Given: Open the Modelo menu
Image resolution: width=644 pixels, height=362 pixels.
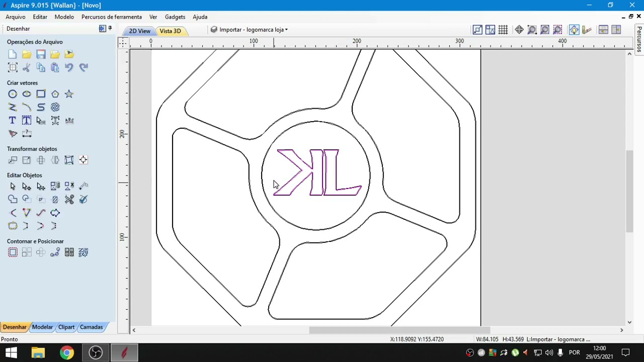Looking at the screenshot, I should (x=64, y=17).
